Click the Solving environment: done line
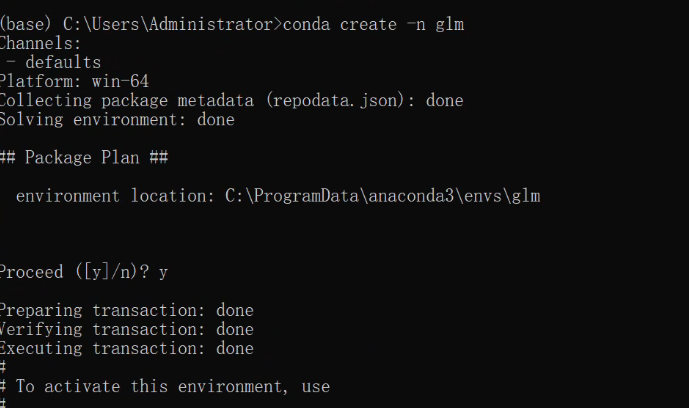The image size is (689, 408). coord(117,119)
